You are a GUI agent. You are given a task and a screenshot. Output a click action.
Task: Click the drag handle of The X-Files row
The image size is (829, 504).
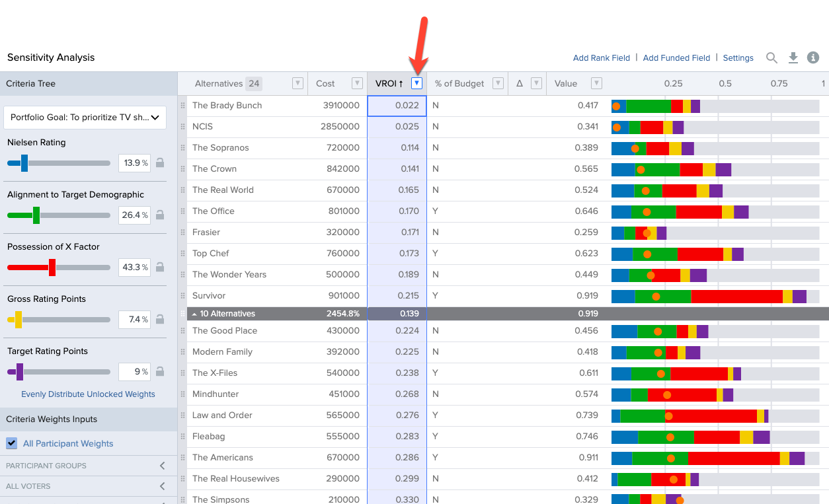pos(182,373)
